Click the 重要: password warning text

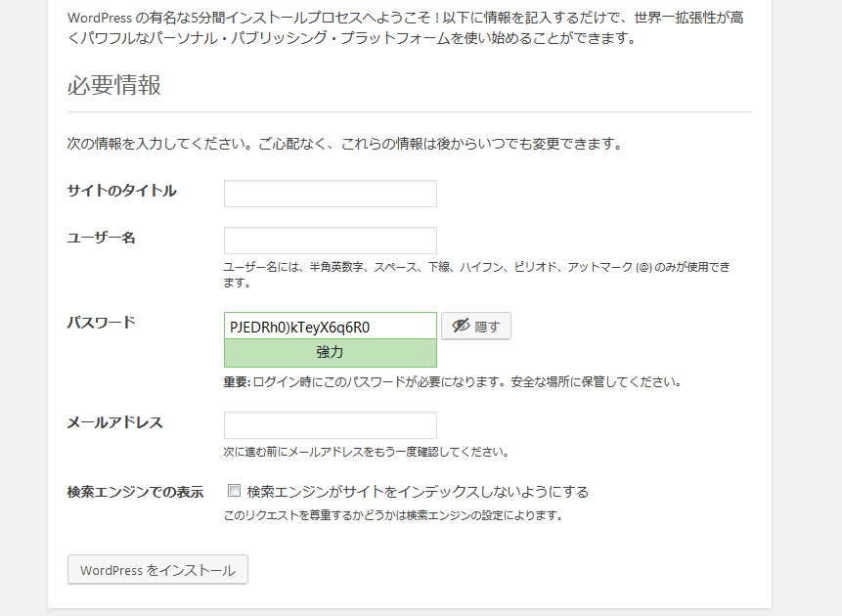[453, 382]
